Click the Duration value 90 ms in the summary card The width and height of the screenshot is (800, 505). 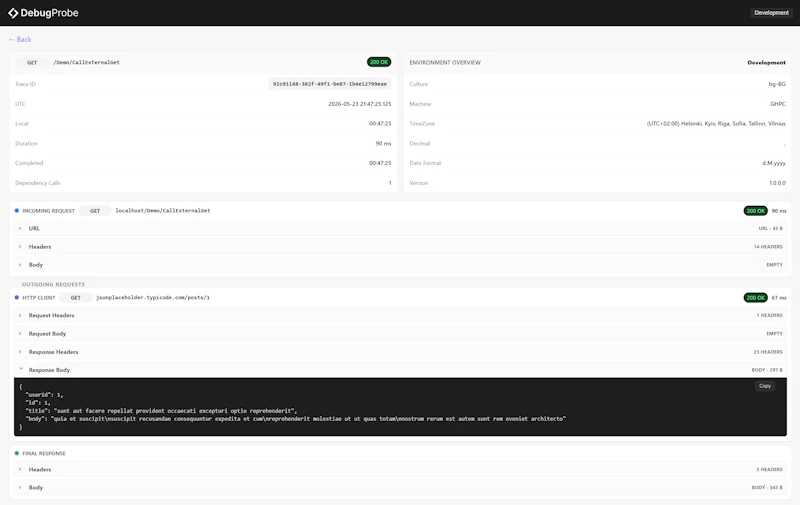(x=383, y=143)
